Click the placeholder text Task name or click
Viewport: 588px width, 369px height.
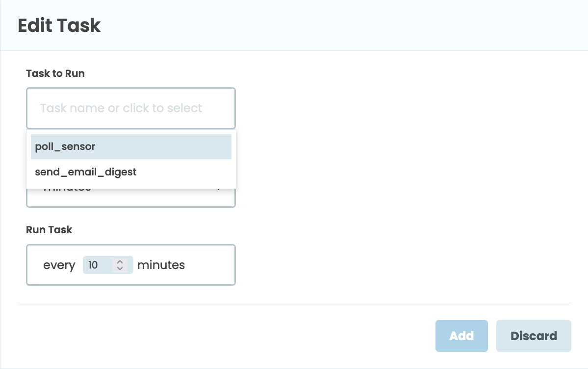tap(121, 108)
